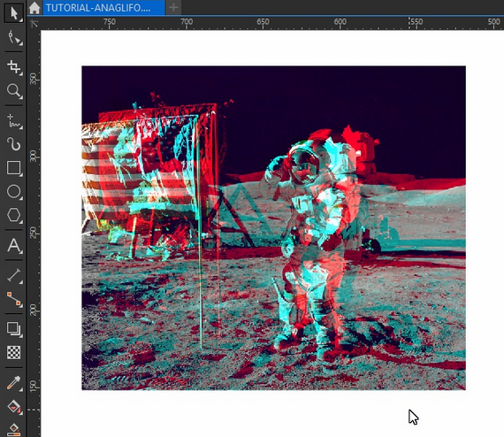The width and height of the screenshot is (504, 437).
Task: Select the Pick tool arrow
Action: coord(13,13)
